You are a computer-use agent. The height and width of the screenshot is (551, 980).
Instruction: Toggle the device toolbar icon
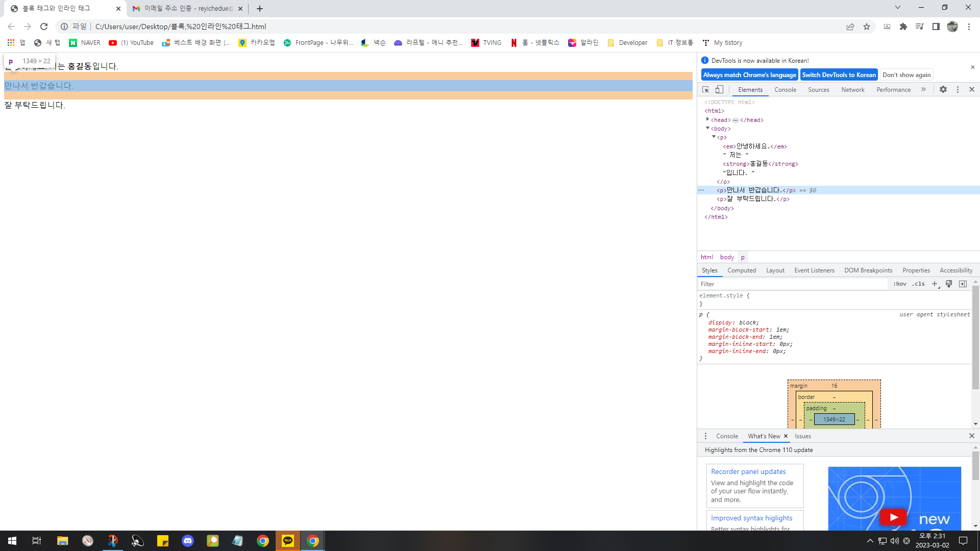click(719, 89)
